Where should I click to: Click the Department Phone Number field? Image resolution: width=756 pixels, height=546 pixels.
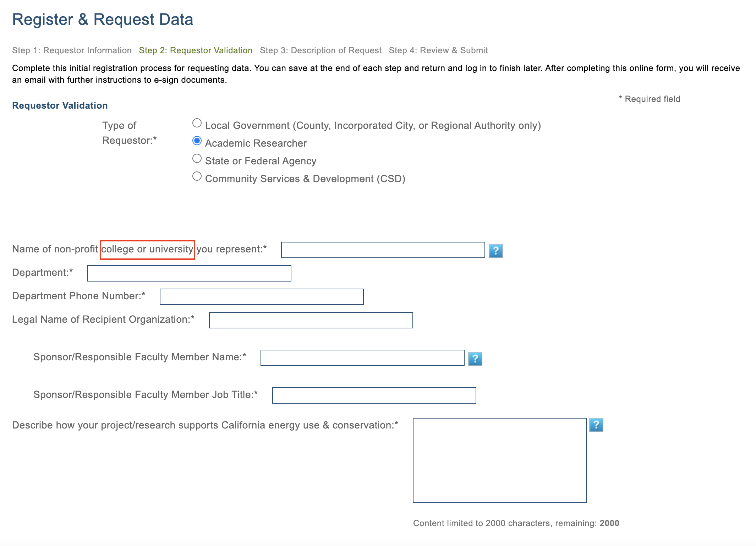coord(262,297)
